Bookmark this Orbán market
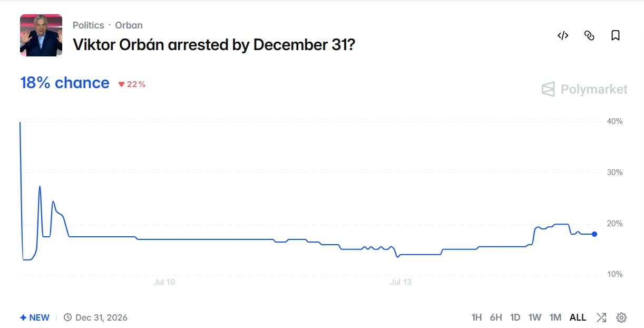The height and width of the screenshot is (328, 644). pyautogui.click(x=615, y=35)
